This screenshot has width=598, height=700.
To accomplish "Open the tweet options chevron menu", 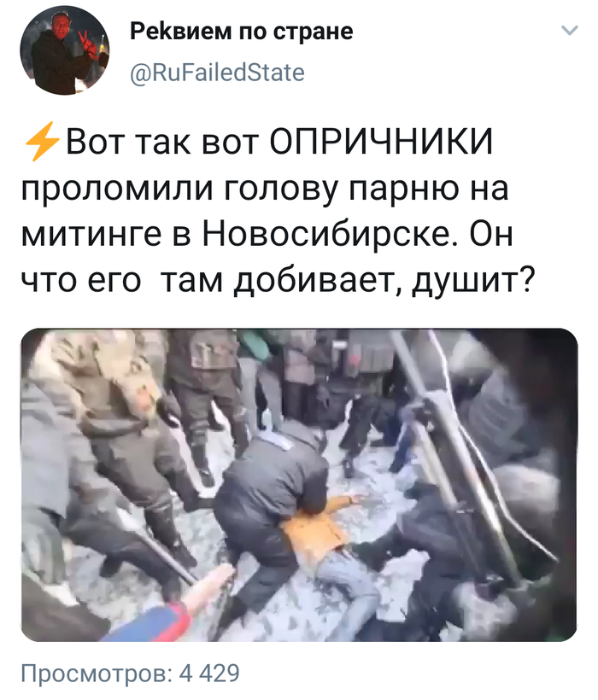I will [570, 31].
